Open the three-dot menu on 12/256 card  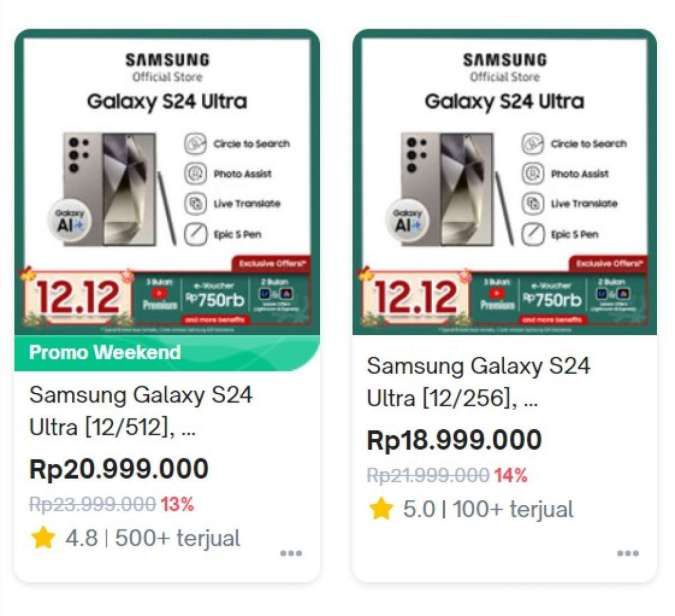tap(628, 553)
